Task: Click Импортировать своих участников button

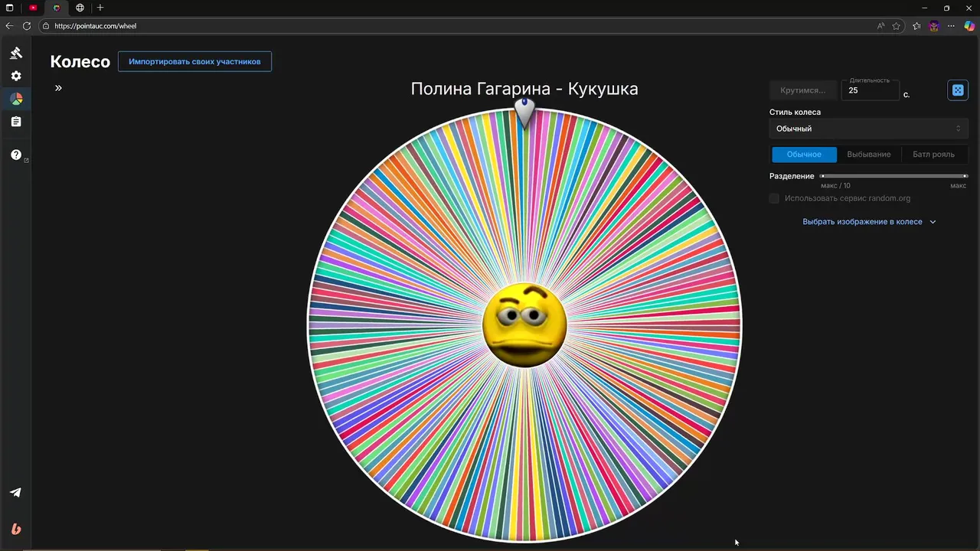Action: click(x=194, y=61)
